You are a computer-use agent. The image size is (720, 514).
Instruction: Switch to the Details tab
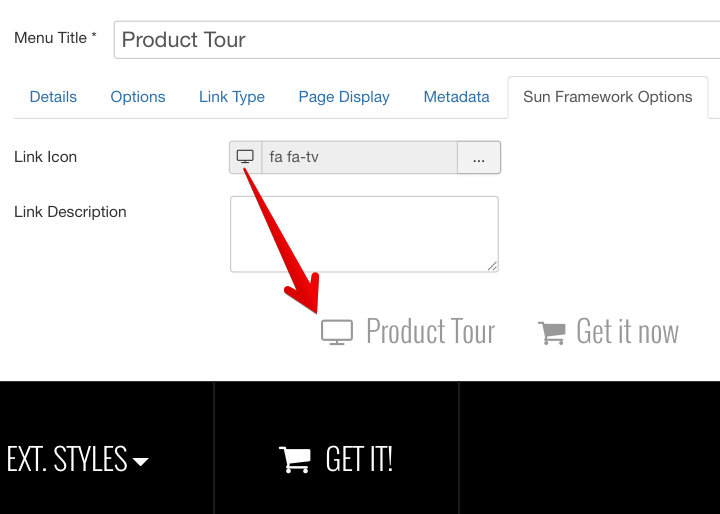pos(53,97)
